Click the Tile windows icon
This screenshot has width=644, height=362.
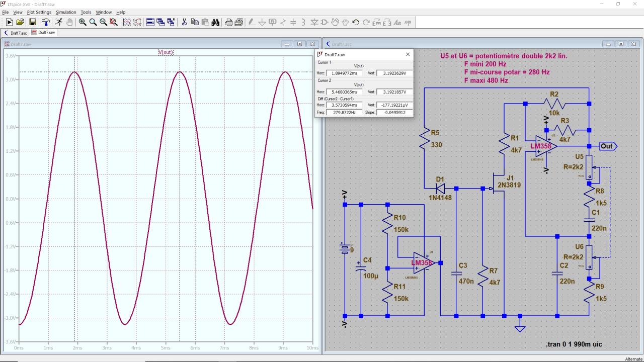150,22
